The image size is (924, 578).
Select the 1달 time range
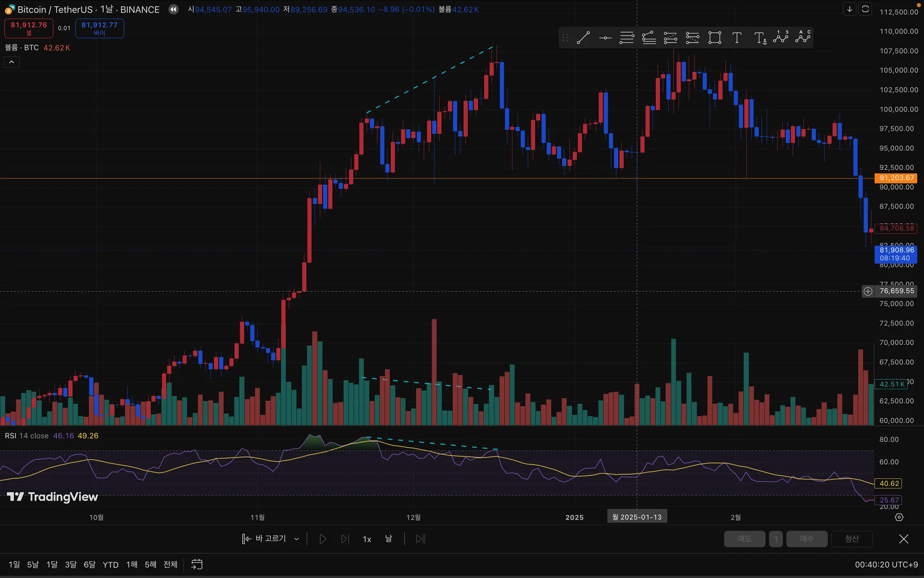52,565
